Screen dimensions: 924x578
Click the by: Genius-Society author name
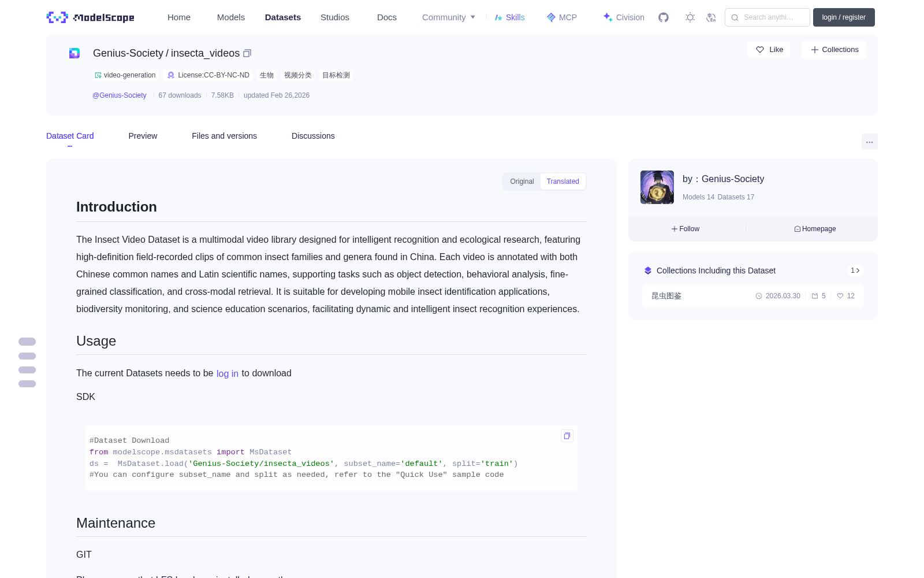point(723,179)
